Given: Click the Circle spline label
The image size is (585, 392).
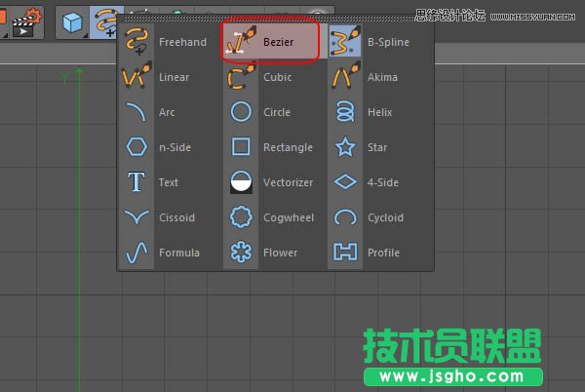Looking at the screenshot, I should click(x=276, y=112).
